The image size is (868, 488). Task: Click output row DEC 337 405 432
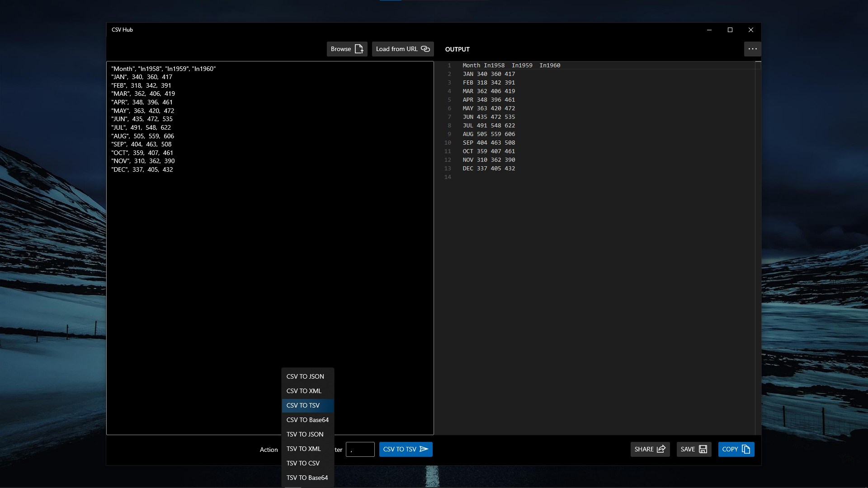[489, 169]
